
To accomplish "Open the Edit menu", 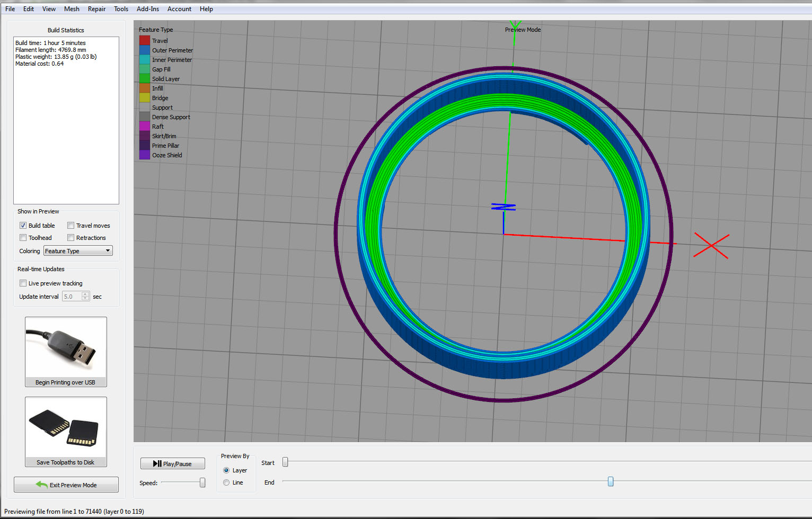I will tap(29, 9).
